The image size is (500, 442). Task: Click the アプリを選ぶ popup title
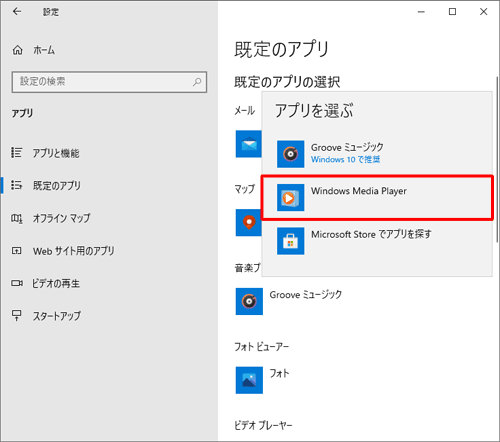(314, 111)
